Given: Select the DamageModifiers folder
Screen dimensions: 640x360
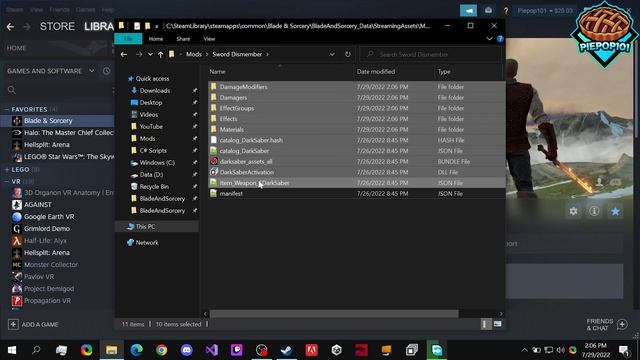Looking at the screenshot, I should pyautogui.click(x=243, y=87).
